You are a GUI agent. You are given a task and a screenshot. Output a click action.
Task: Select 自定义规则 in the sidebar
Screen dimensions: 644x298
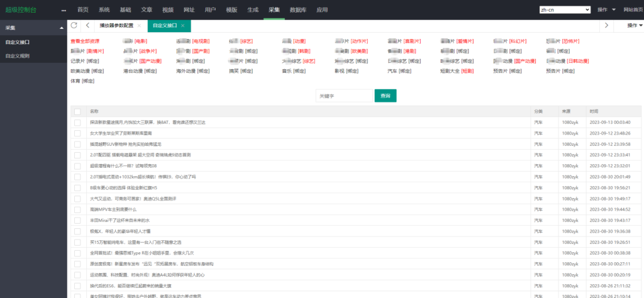pyautogui.click(x=17, y=55)
